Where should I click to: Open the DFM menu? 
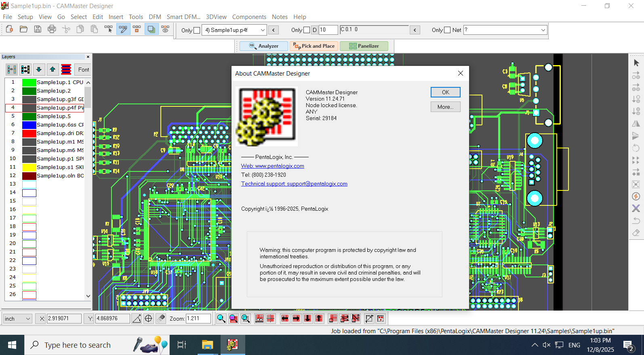tap(155, 17)
